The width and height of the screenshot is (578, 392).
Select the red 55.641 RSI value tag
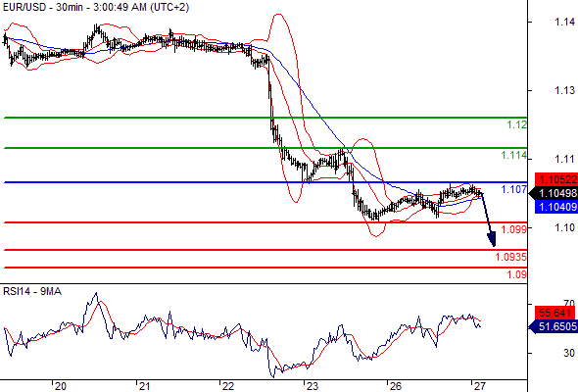(x=554, y=313)
